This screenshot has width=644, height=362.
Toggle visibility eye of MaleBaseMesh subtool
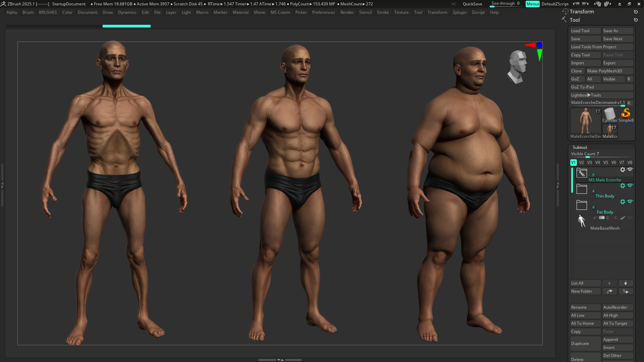(x=630, y=218)
